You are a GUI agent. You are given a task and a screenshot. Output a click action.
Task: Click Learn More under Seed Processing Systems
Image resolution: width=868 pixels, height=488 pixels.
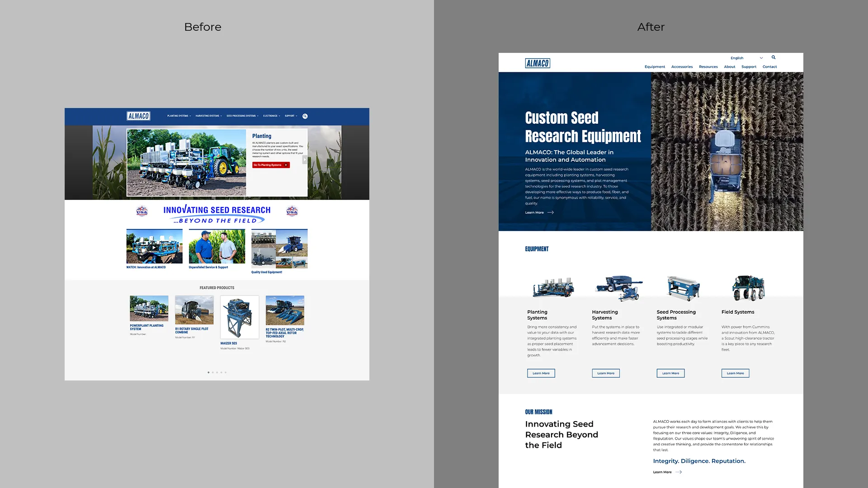click(x=670, y=373)
